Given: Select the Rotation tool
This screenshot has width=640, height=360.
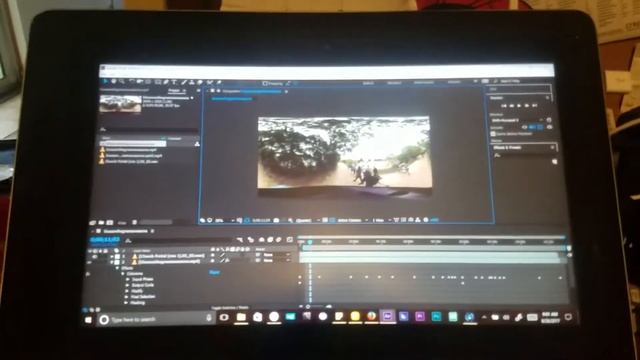Looking at the screenshot, I should (132, 82).
